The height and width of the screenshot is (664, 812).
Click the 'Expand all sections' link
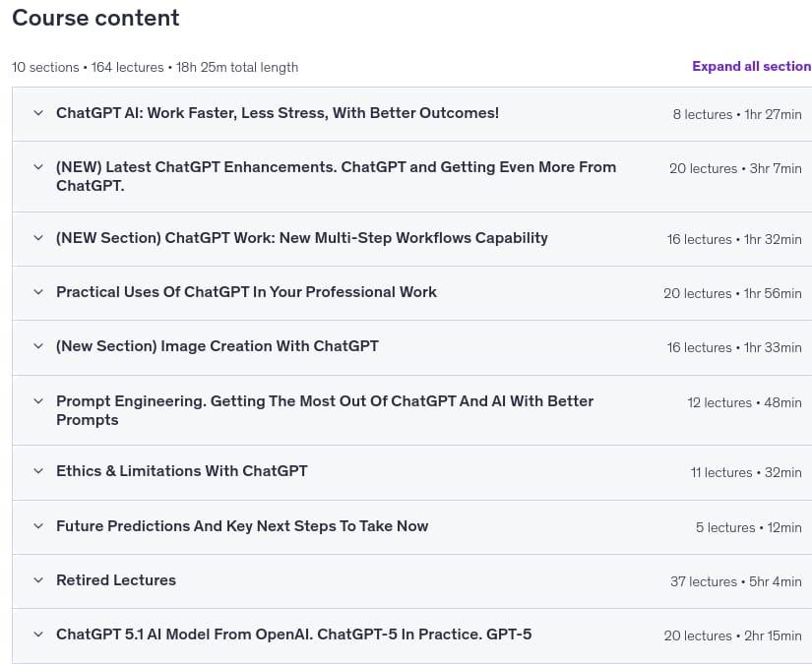pyautogui.click(x=752, y=66)
